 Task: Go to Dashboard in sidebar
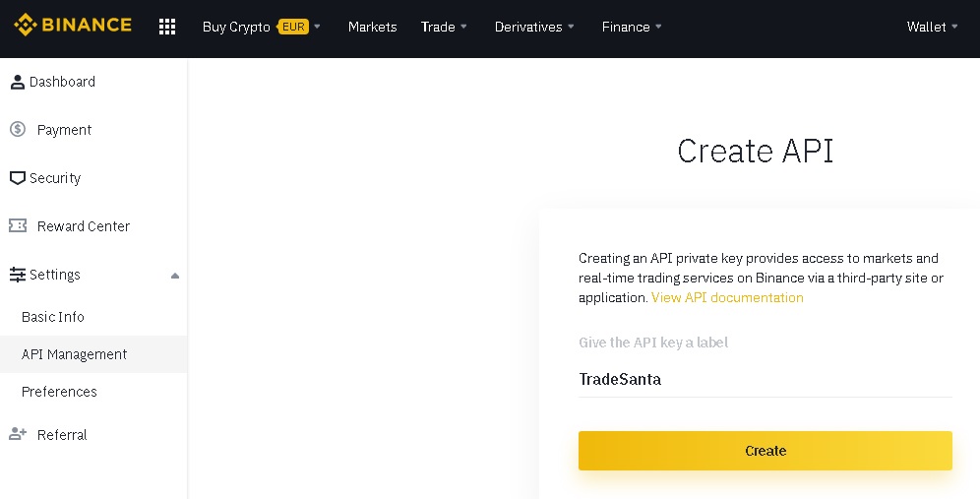click(x=63, y=82)
